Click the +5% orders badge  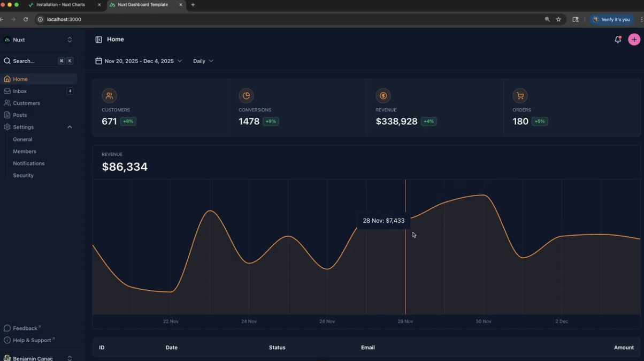[x=539, y=122]
